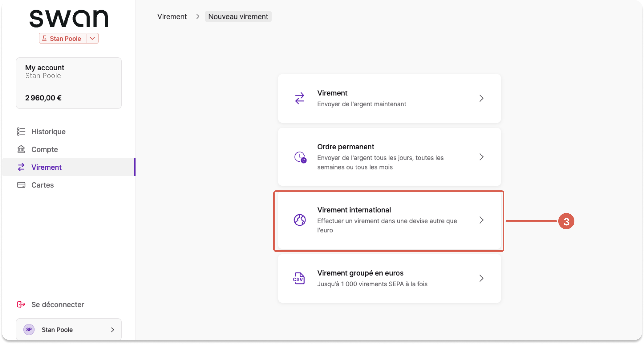Click the Historique list icon
The height and width of the screenshot is (344, 644).
coord(21,131)
